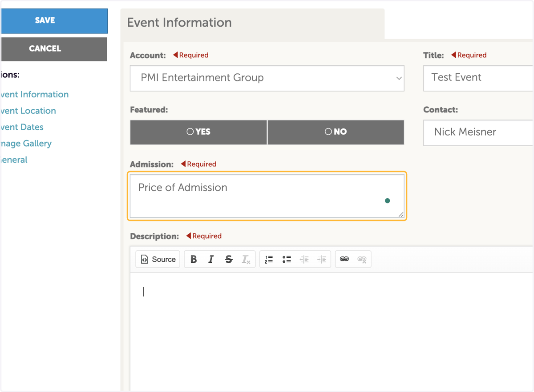Toggle Bold formatting in description editor
Image resolution: width=534 pixels, height=392 pixels.
click(x=194, y=259)
